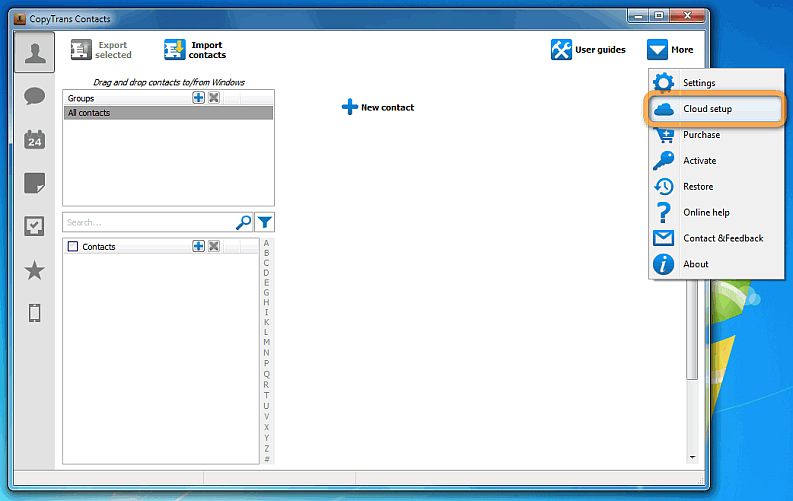Choose Cloud setup from the menu

pyautogui.click(x=707, y=108)
